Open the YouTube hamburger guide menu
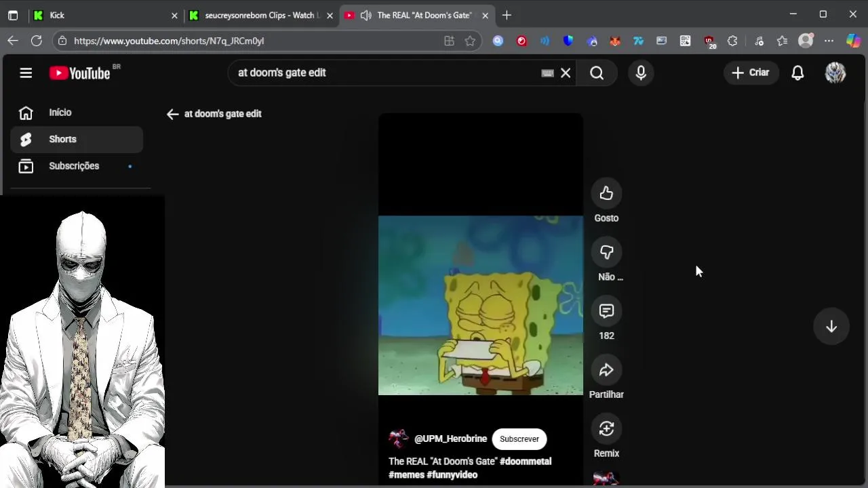This screenshot has width=868, height=488. (26, 73)
